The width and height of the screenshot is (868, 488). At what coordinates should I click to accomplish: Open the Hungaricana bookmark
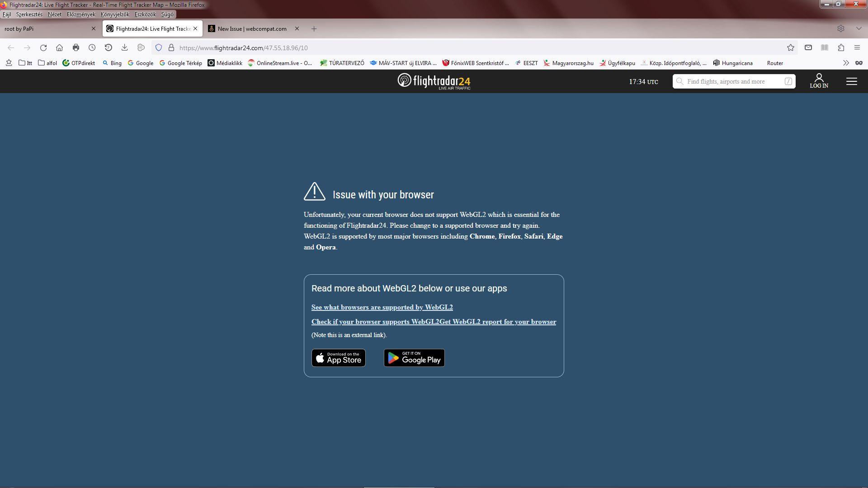733,63
